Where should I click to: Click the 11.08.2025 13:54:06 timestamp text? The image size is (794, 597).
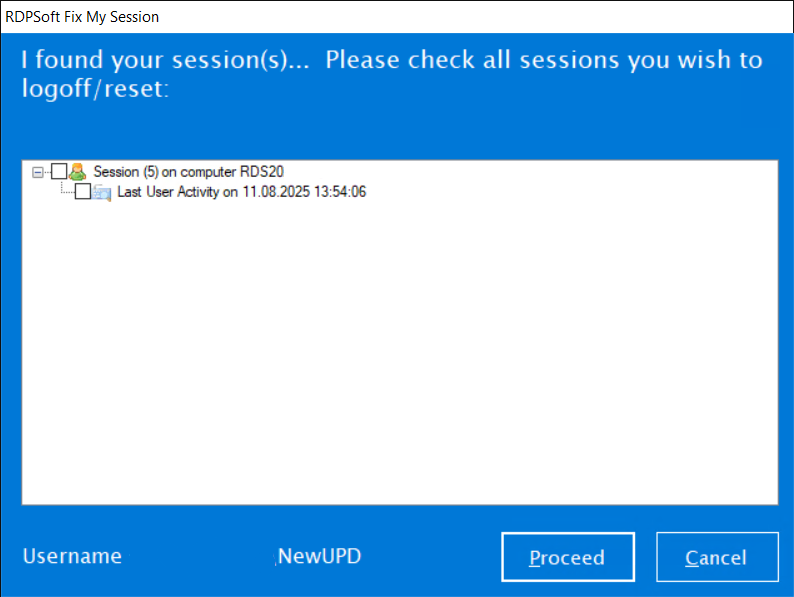coord(303,192)
